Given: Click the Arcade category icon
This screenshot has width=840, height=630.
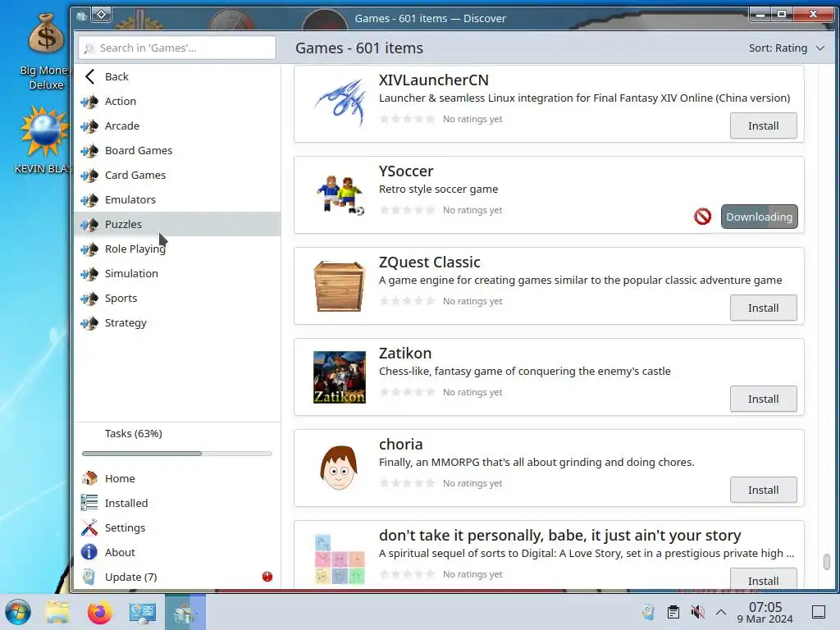Looking at the screenshot, I should [89, 126].
